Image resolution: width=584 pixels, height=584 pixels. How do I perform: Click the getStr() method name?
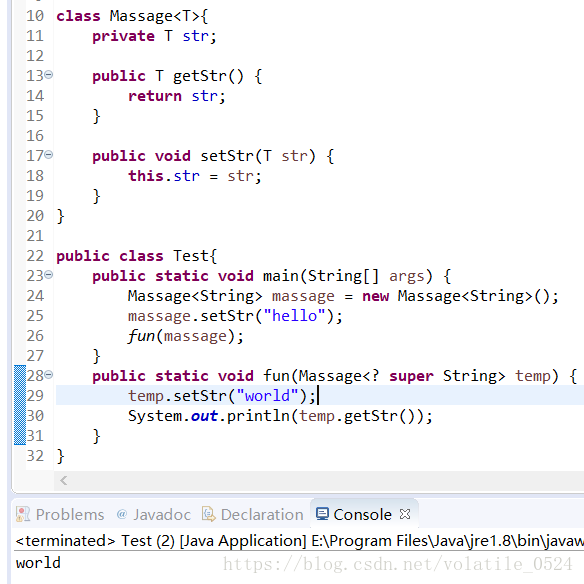[208, 76]
